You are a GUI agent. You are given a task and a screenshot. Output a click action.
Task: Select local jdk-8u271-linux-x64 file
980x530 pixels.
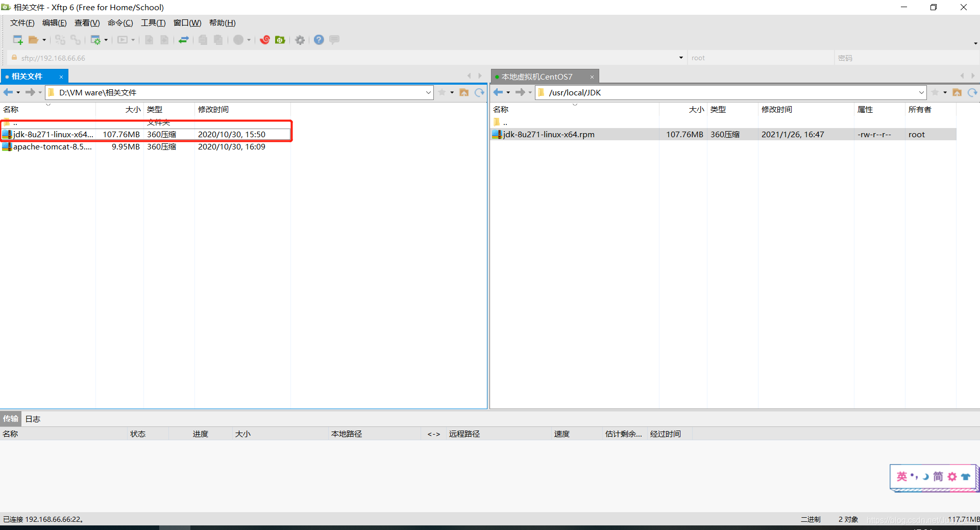[x=145, y=135]
